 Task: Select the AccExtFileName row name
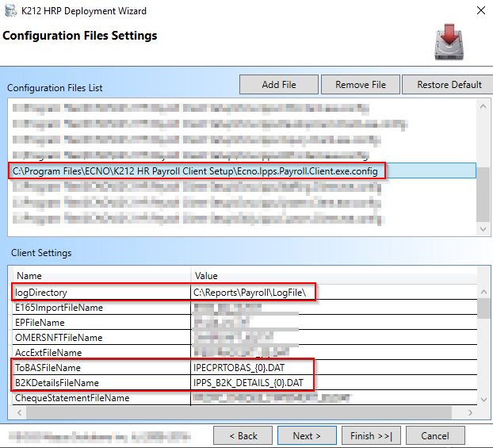(101, 353)
